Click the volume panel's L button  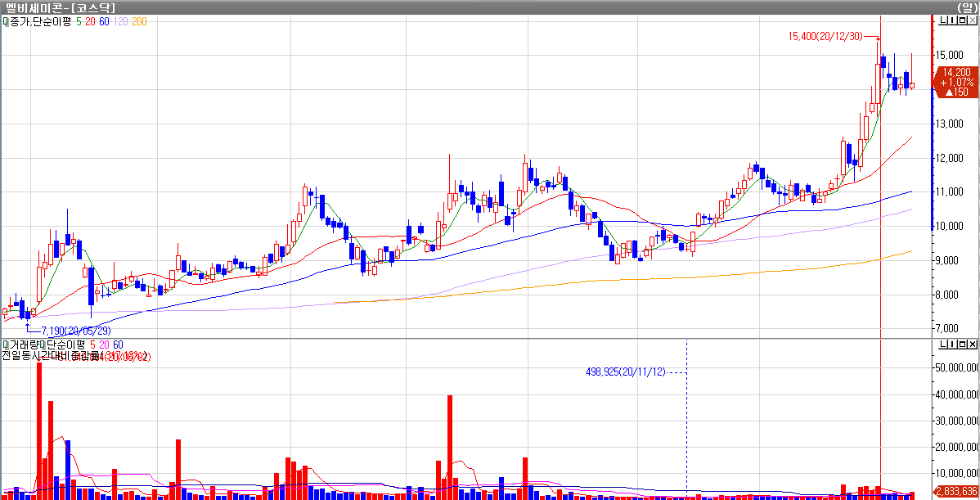942,345
